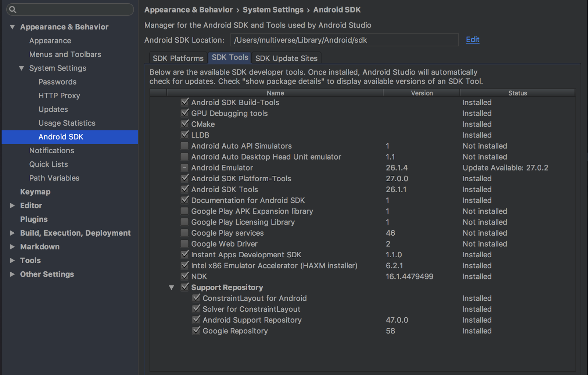588x375 pixels.
Task: Click the search magnifier icon
Action: 13,10
